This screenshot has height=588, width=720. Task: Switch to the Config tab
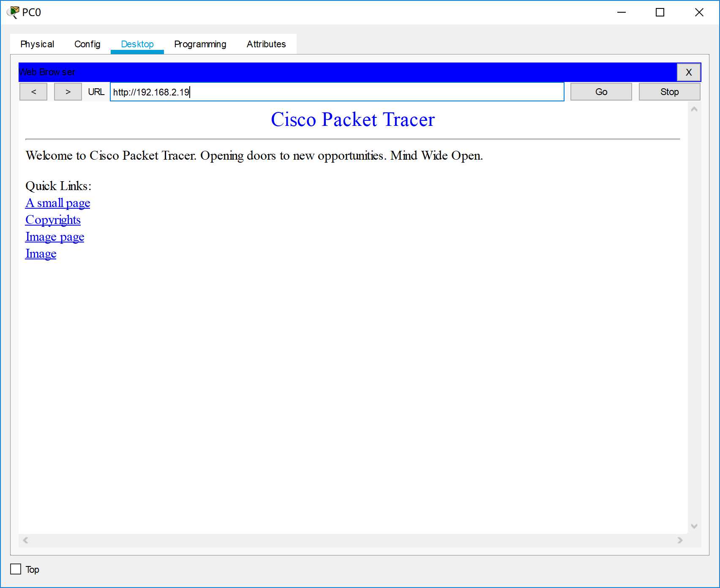point(87,44)
